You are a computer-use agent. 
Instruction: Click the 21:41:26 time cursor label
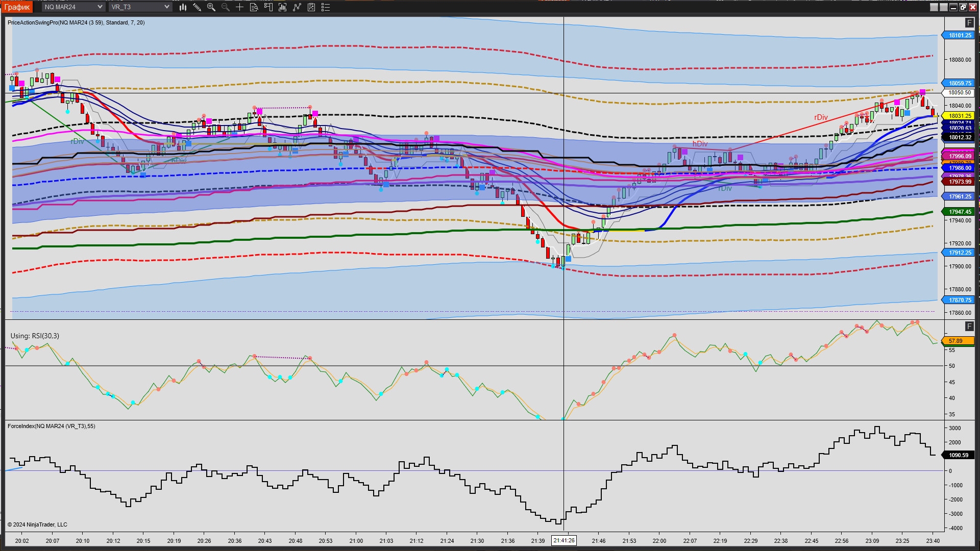coord(564,540)
